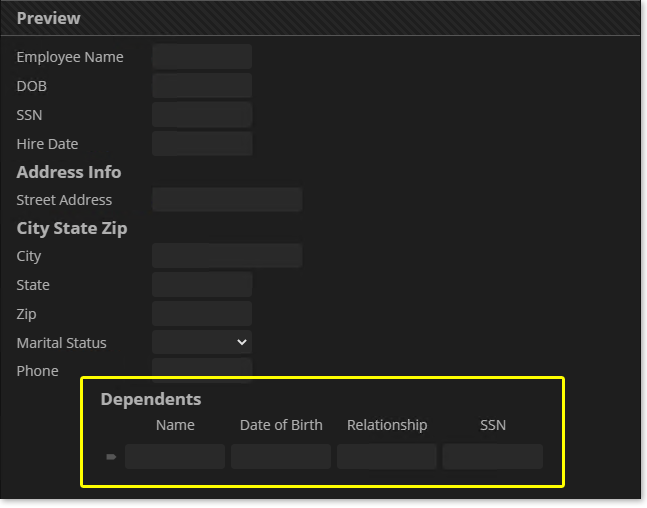Select the Date of Birth column header
The image size is (647, 508).
(x=281, y=425)
